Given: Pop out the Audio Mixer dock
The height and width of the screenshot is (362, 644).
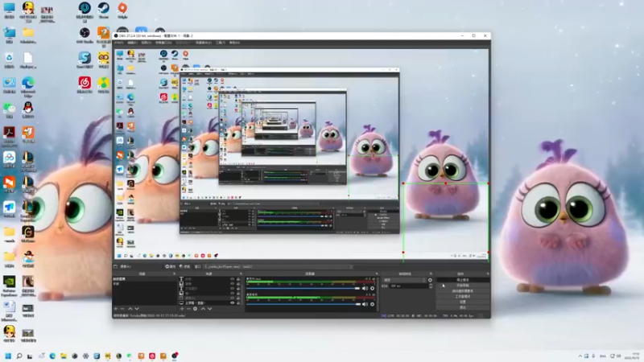Looking at the screenshot, I should [377, 274].
